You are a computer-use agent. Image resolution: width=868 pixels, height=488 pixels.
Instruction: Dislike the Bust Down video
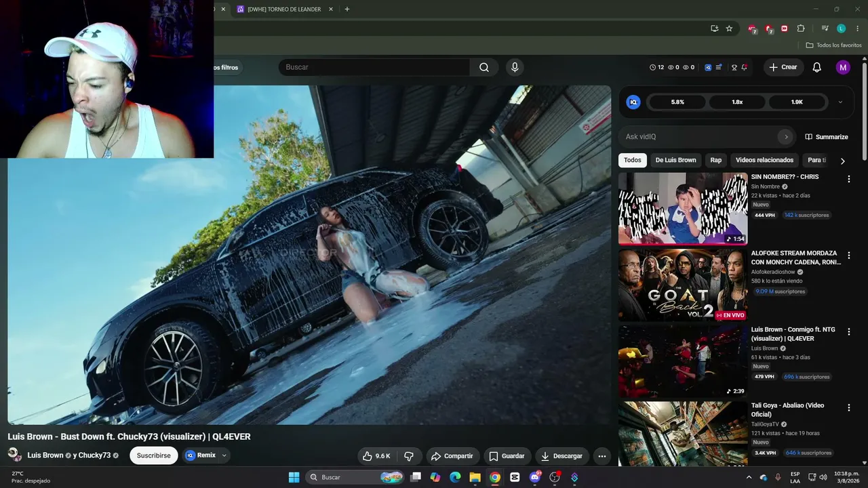(x=409, y=456)
